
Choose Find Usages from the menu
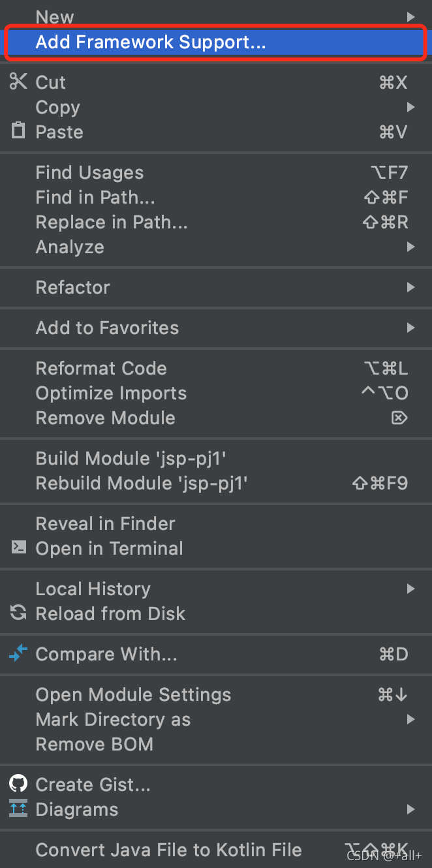click(x=89, y=172)
